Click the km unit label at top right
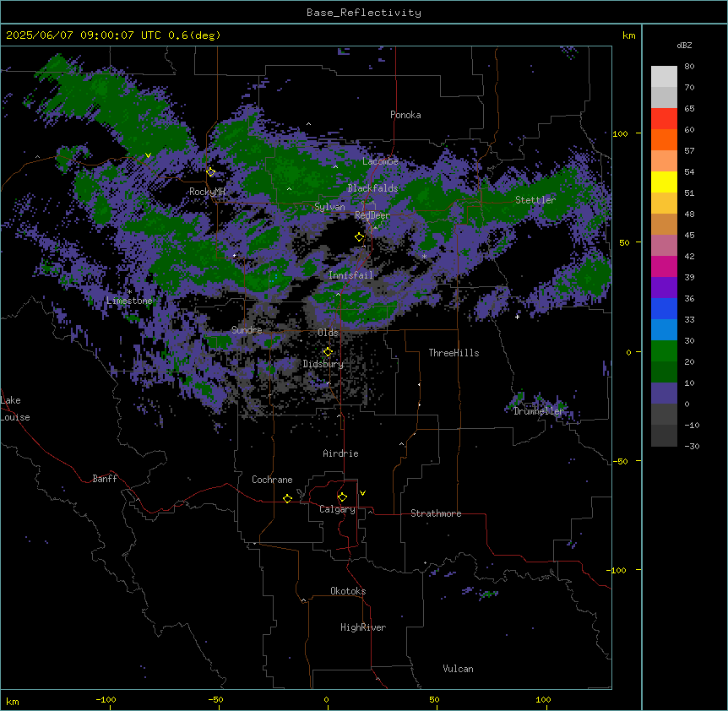Viewport: 728px width, 711px height. (x=629, y=35)
